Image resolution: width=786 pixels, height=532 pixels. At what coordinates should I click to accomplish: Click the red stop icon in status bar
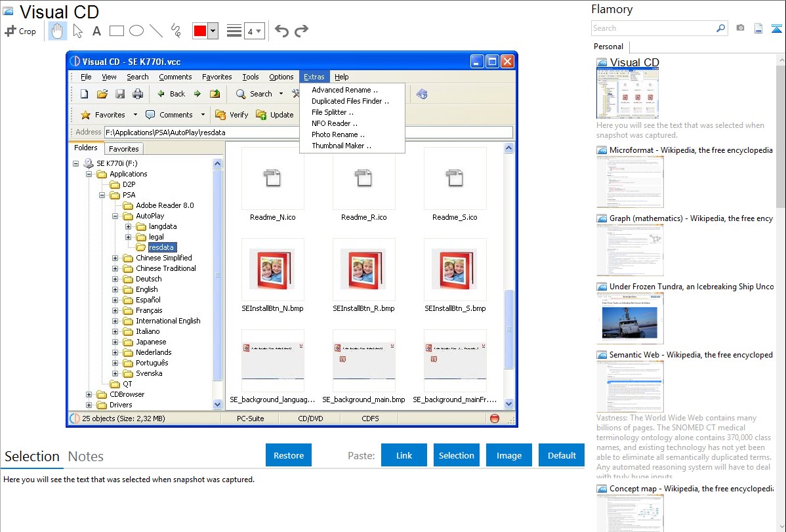[495, 418]
